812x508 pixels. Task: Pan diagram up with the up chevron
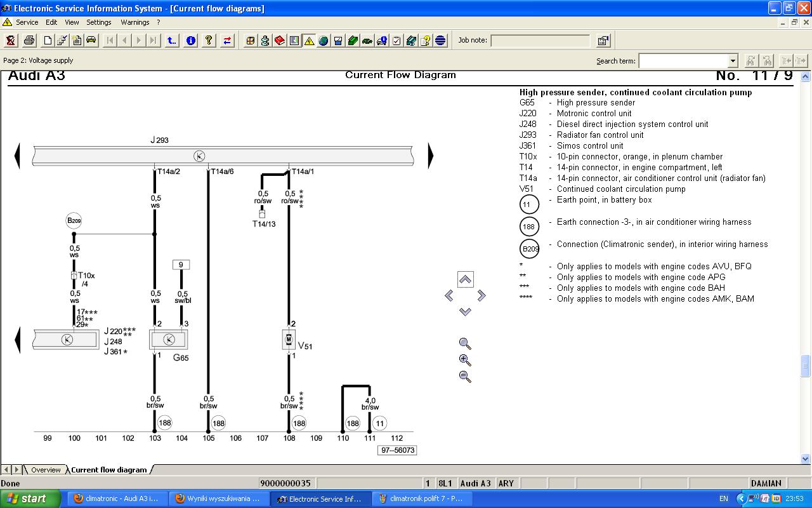pyautogui.click(x=465, y=279)
